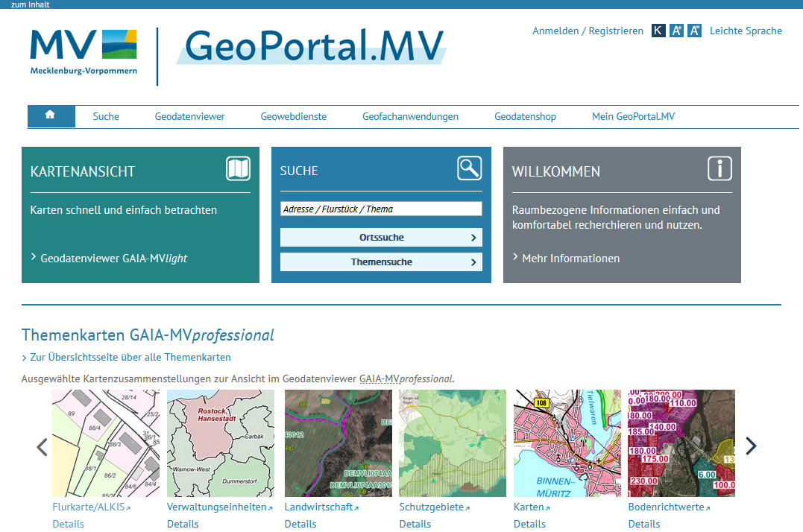This screenshot has height=532, width=803.
Task: Click the WILLKOMMEN panel heading
Action: tap(555, 171)
